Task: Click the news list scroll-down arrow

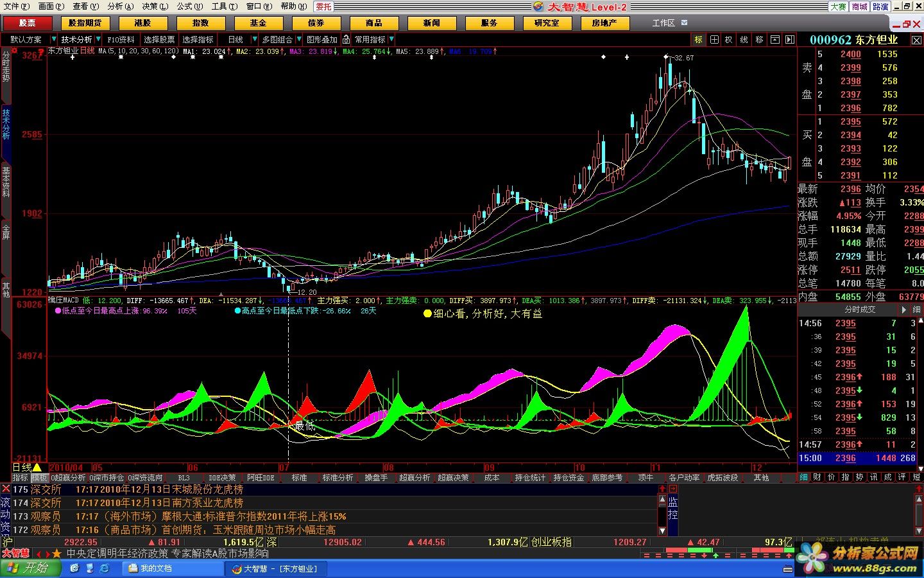Action: 663,530
